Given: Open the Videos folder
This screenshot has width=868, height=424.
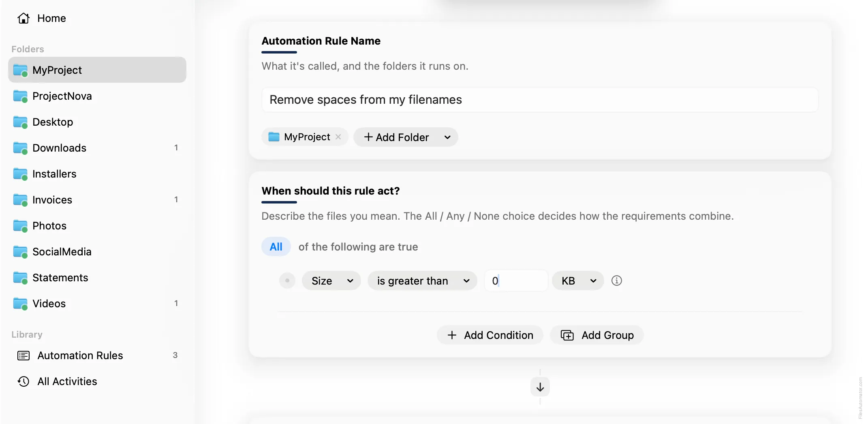Looking at the screenshot, I should (x=97, y=304).
